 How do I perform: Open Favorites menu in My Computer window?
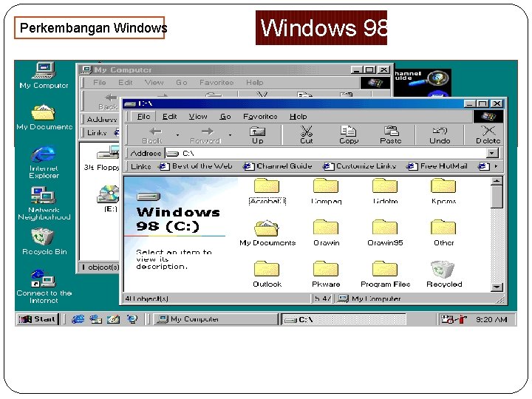tap(216, 83)
